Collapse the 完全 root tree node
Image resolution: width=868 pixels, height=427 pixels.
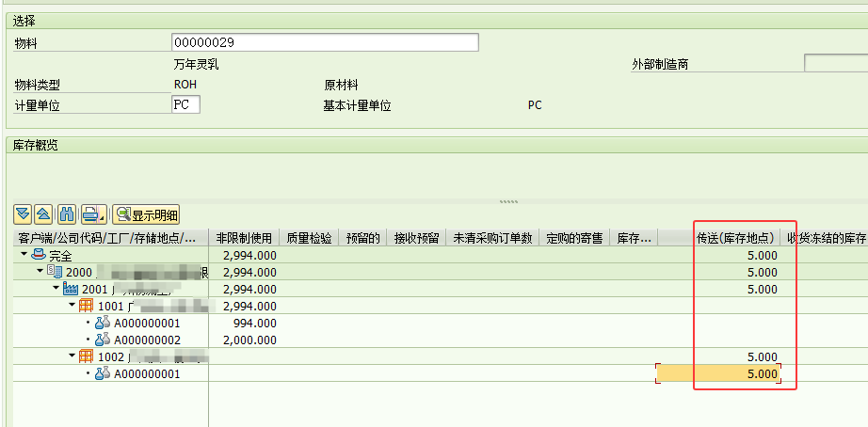pos(24,255)
